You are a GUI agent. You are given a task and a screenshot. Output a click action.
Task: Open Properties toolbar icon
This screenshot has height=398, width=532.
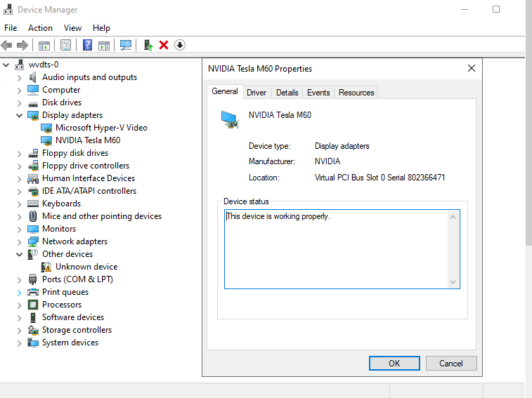coord(65,45)
